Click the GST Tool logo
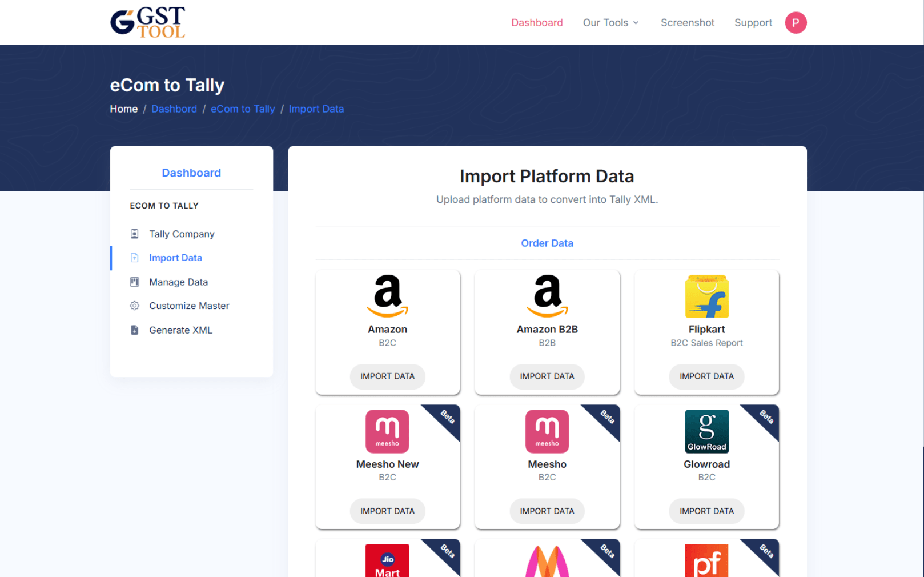Screen dimensions: 924x577 click(148, 22)
